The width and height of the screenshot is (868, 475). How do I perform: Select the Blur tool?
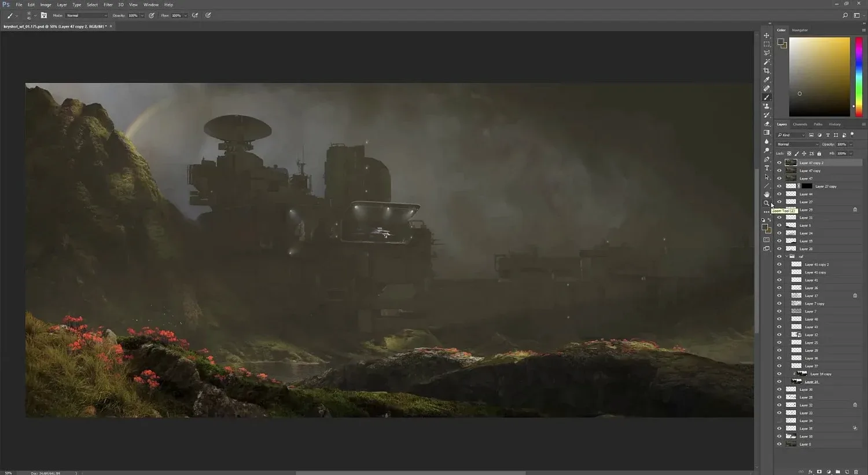coord(767,141)
